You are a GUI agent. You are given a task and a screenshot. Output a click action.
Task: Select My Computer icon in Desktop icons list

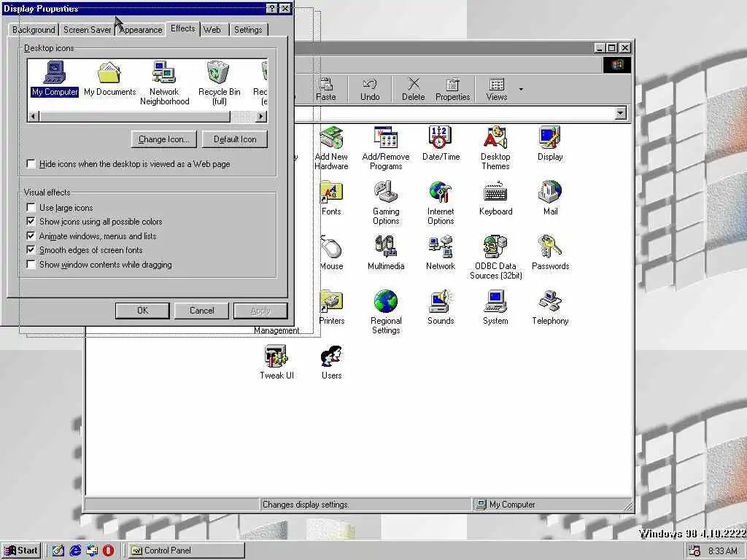tap(55, 79)
